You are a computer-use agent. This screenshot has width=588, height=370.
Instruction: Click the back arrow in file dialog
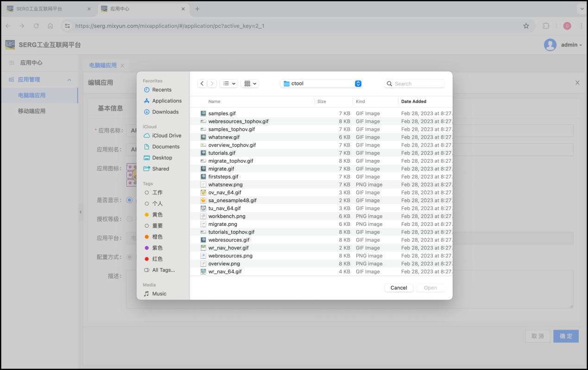202,83
